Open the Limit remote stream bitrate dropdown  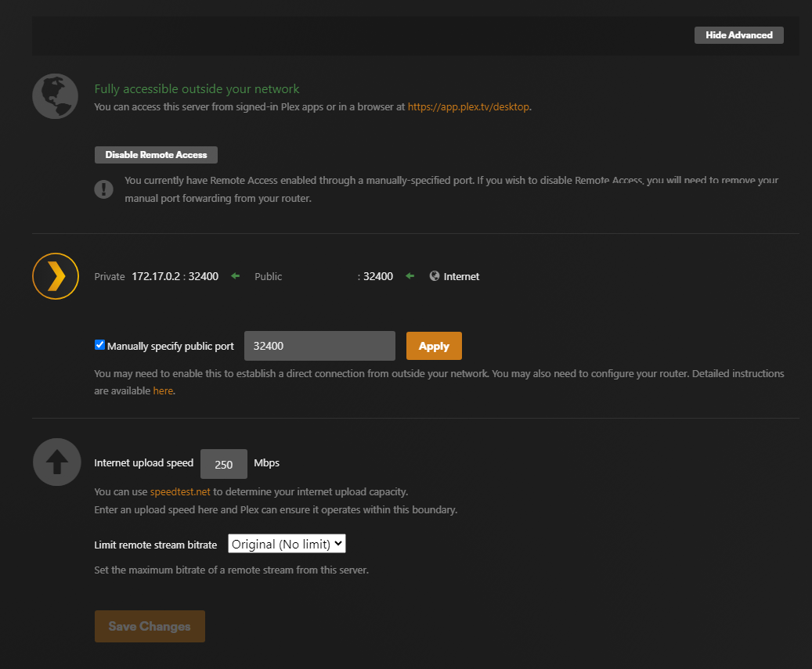tap(287, 544)
